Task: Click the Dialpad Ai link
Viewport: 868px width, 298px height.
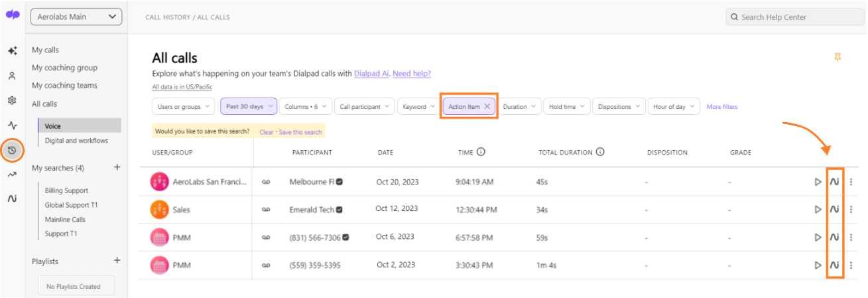Action: (371, 74)
